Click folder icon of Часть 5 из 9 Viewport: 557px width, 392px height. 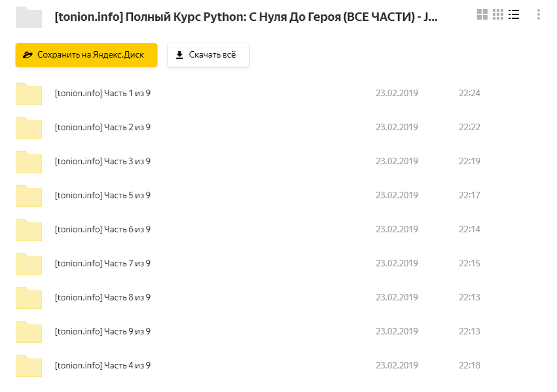pos(29,196)
